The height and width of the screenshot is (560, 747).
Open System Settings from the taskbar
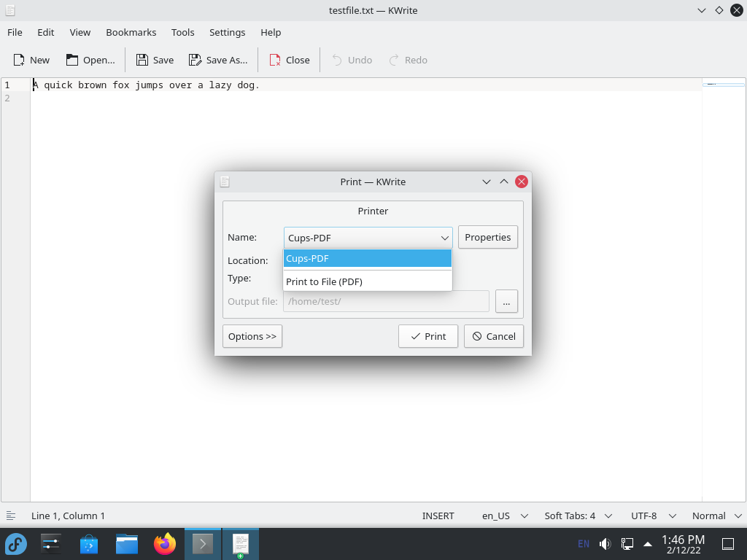pyautogui.click(x=50, y=544)
